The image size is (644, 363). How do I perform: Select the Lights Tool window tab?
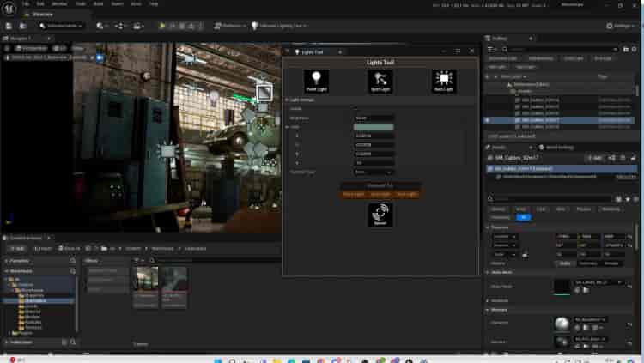tap(313, 52)
